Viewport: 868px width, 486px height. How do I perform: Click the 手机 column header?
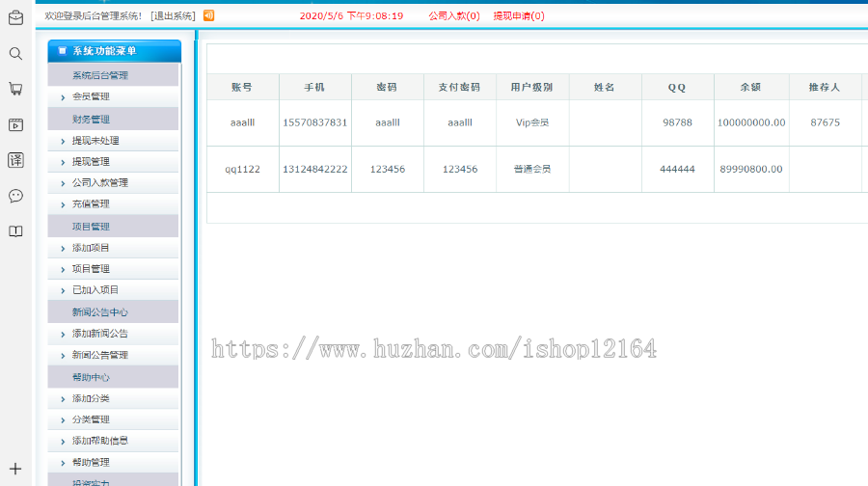(x=315, y=87)
